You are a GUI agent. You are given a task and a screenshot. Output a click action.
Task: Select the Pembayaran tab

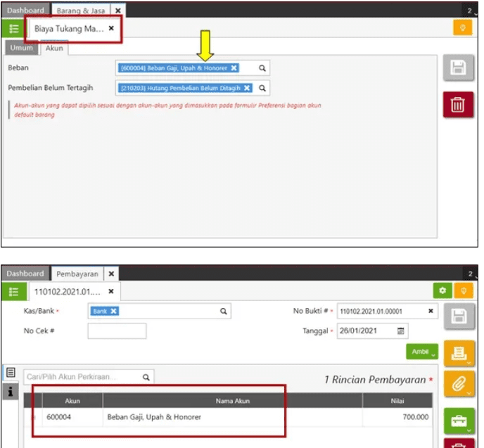[77, 274]
